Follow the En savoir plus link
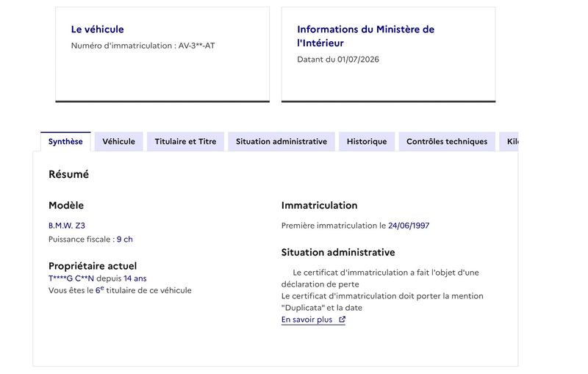The height and width of the screenshot is (374, 588). click(x=313, y=320)
